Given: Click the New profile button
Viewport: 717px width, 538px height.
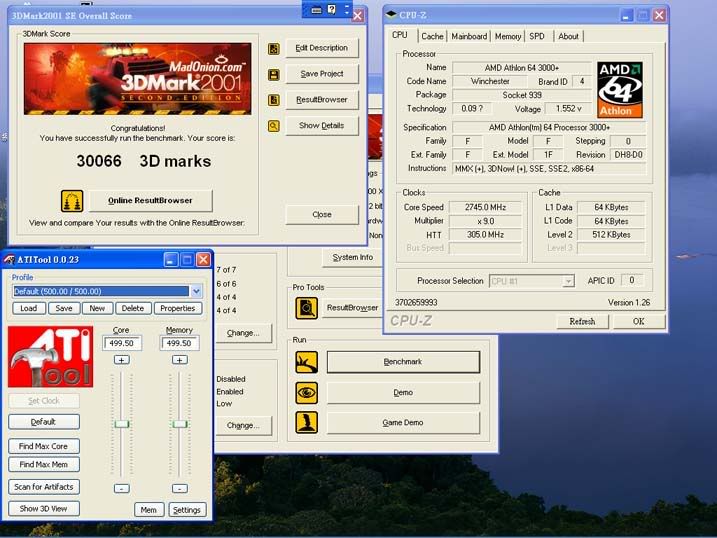Looking at the screenshot, I should point(97,309).
